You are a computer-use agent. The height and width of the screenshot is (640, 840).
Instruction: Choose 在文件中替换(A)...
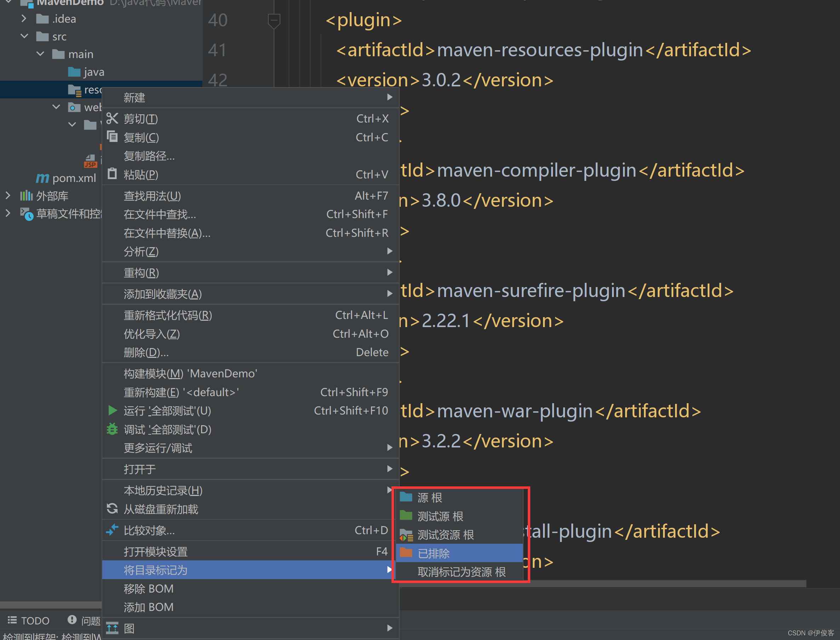click(251, 233)
